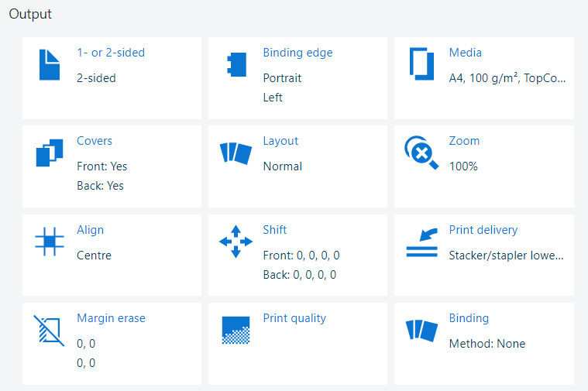This screenshot has width=588, height=391.
Task: Select the Media sheet icon
Action: point(421,65)
